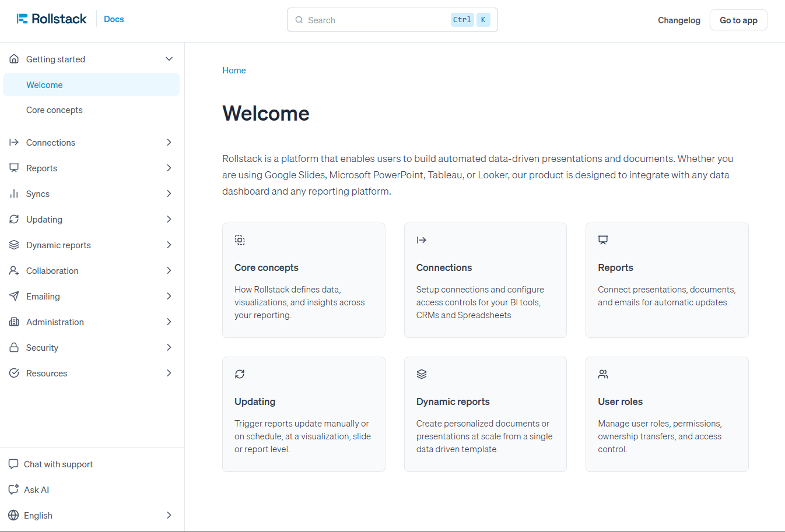The image size is (785, 532).
Task: Open the English language chevron
Action: [169, 515]
